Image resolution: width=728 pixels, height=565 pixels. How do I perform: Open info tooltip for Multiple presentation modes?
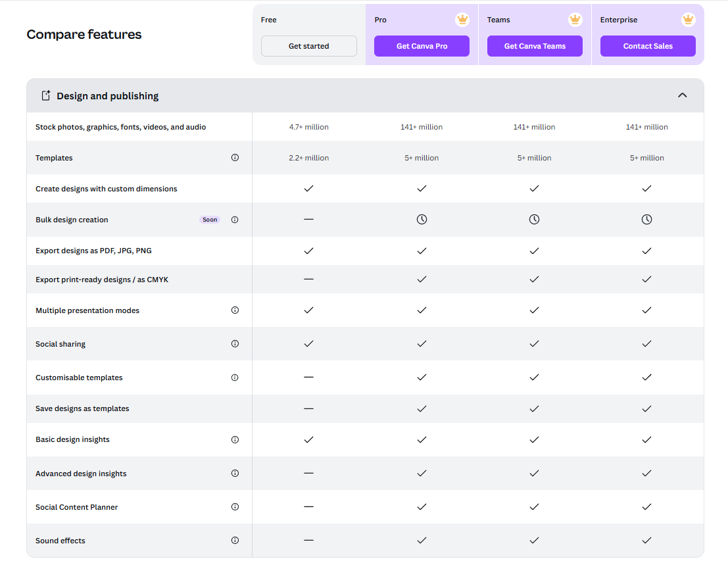tap(235, 310)
